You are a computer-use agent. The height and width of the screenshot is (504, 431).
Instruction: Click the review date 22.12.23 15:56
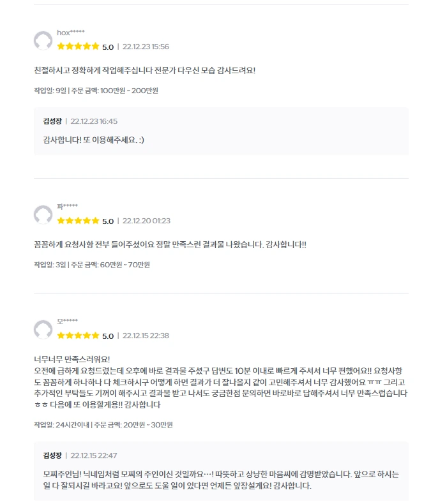[x=146, y=47]
